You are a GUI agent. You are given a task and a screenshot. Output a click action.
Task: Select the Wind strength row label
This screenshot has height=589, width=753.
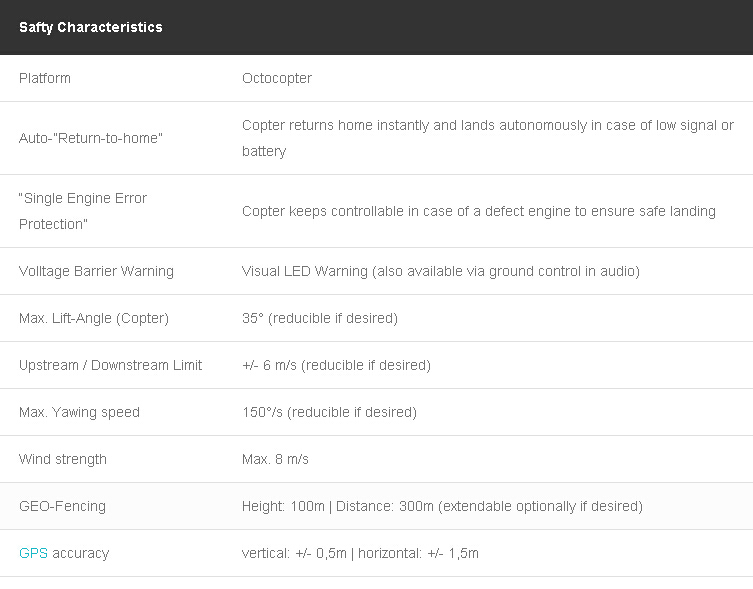tap(63, 459)
